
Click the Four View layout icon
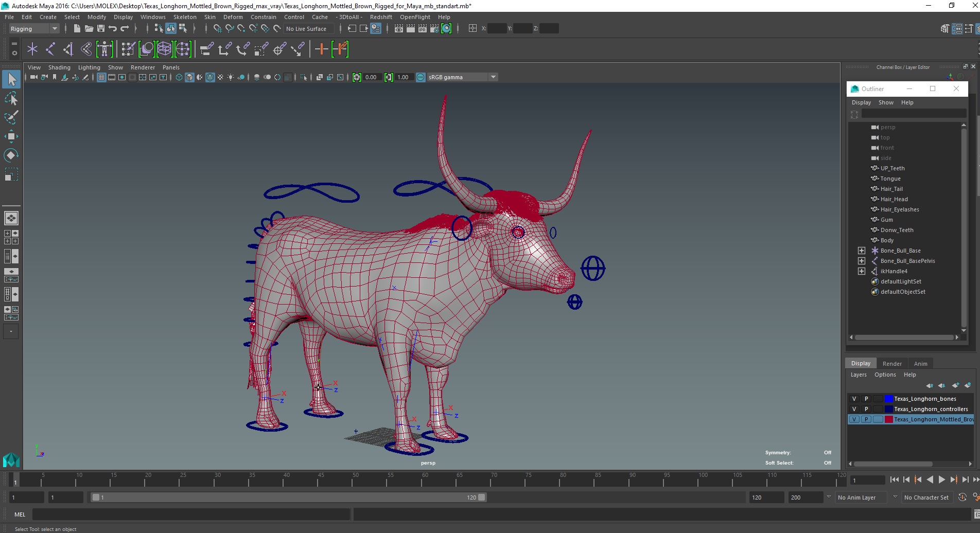click(x=11, y=237)
